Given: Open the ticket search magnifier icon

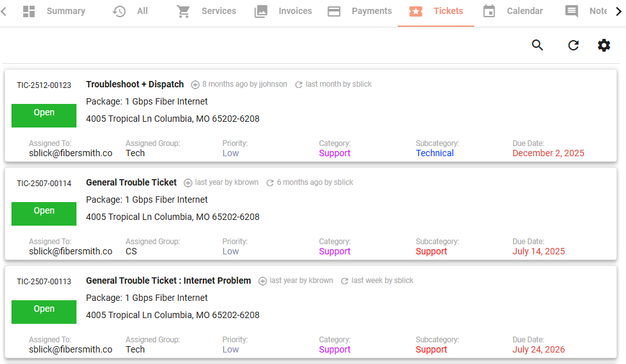Looking at the screenshot, I should 537,45.
